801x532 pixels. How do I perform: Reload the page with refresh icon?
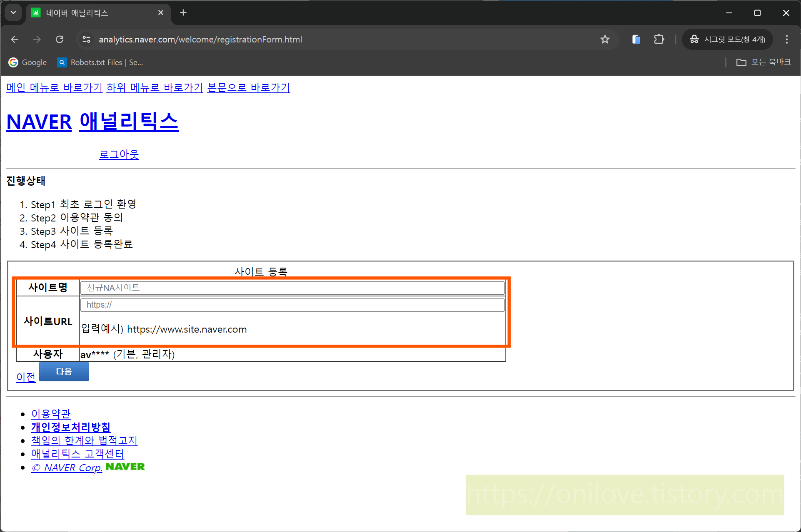[60, 39]
